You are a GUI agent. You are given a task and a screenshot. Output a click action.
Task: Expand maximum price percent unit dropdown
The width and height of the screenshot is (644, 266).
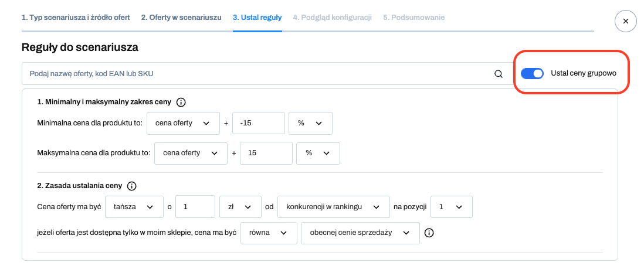318,153
